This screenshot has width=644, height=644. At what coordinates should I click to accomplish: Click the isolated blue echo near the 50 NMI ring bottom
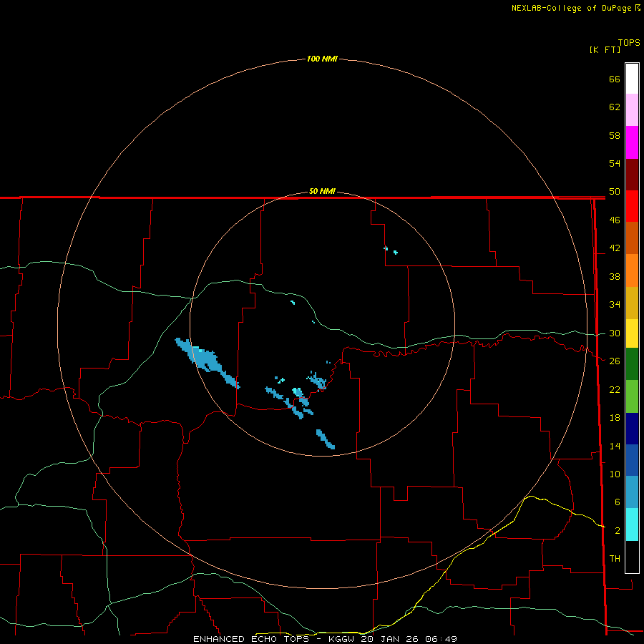pyautogui.click(x=326, y=439)
